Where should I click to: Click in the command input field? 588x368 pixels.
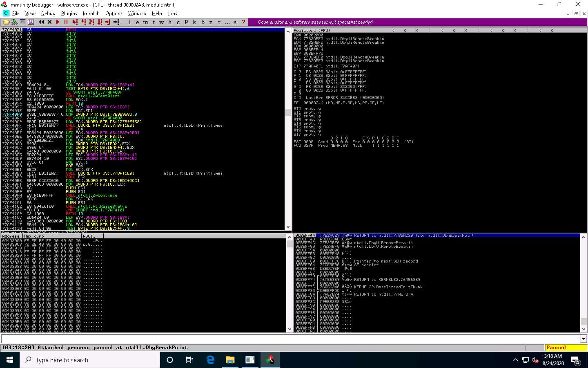point(290,339)
